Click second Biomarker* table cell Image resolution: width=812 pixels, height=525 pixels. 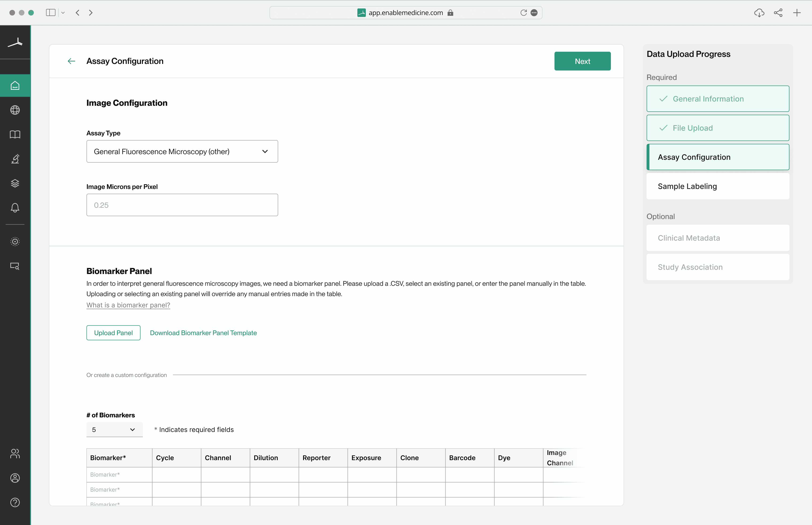pos(119,490)
